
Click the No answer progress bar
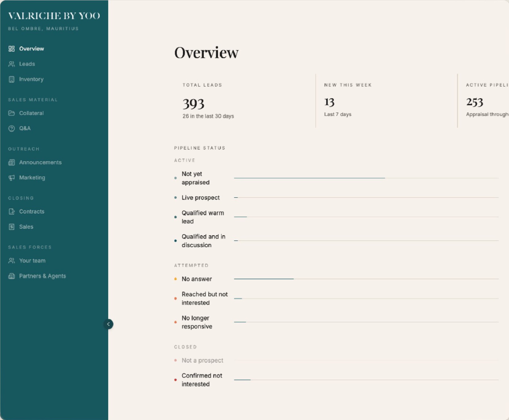click(366, 279)
